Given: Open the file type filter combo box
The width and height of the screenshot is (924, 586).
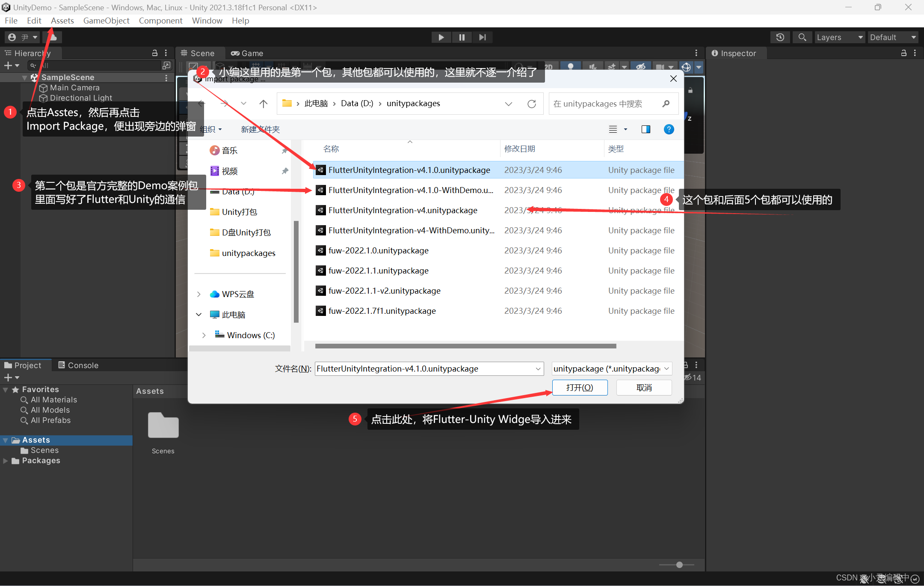Looking at the screenshot, I should [612, 369].
